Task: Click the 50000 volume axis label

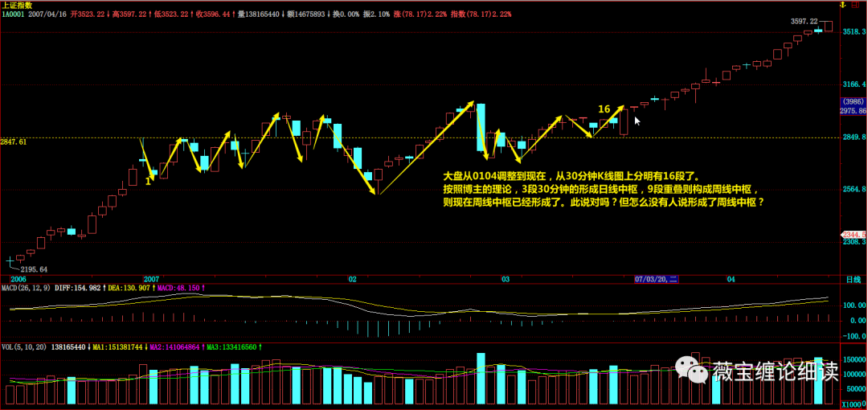Action: pos(856,389)
